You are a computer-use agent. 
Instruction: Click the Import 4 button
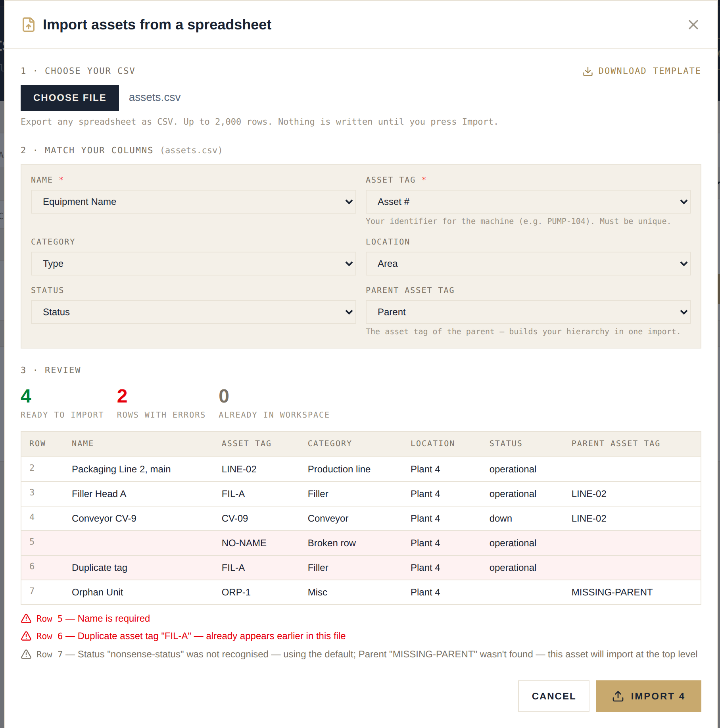pyautogui.click(x=648, y=696)
